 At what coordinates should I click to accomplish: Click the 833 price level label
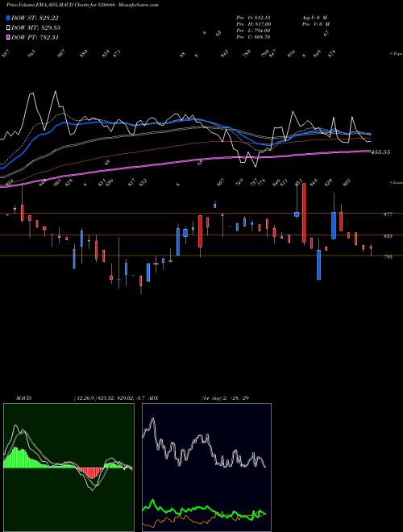388,236
